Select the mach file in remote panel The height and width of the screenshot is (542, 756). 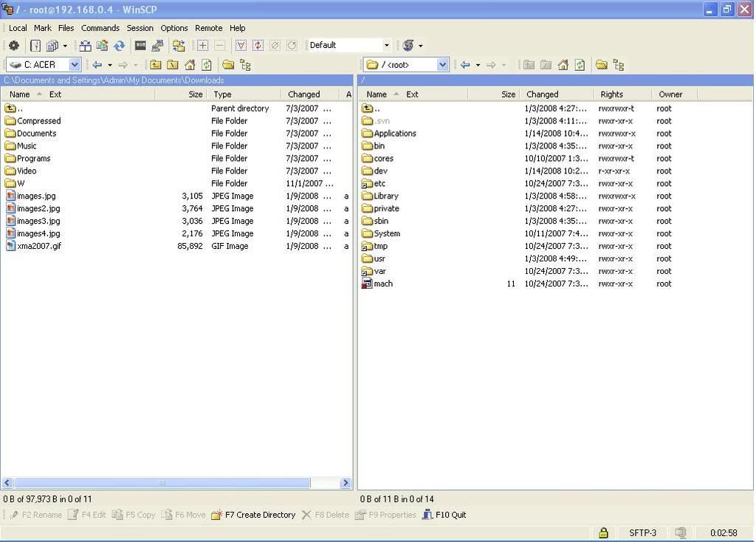[377, 284]
